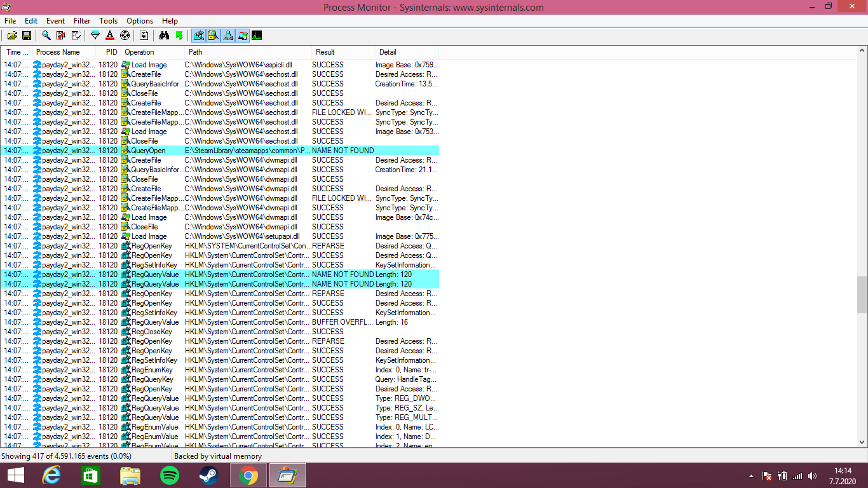868x488 pixels.
Task: Open the File menu
Action: click(x=10, y=21)
